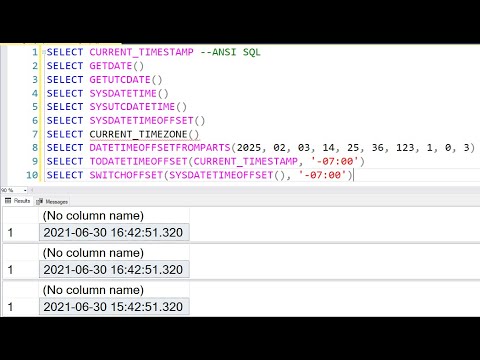Click first result grid's column header
Screen dimensions: 480x360
click(114, 216)
